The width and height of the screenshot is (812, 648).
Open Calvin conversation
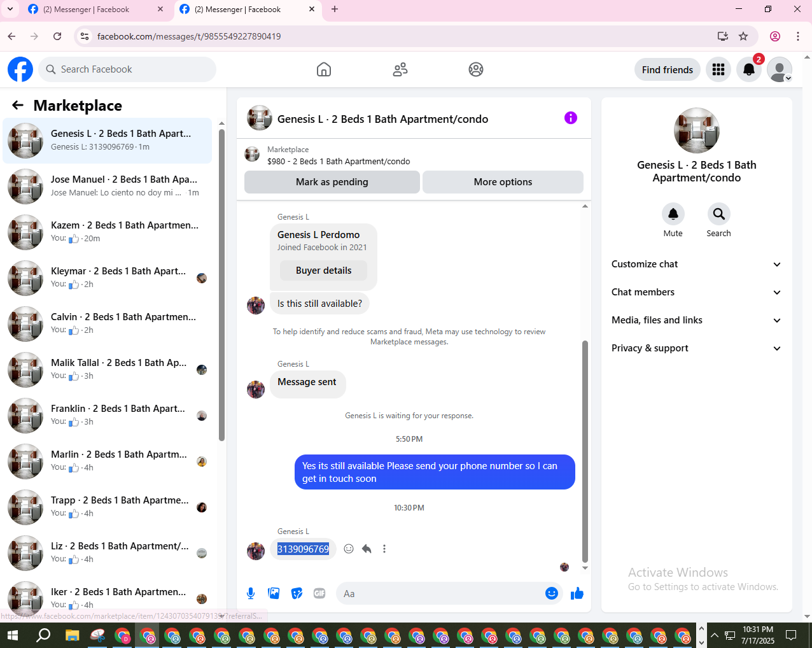(x=107, y=324)
